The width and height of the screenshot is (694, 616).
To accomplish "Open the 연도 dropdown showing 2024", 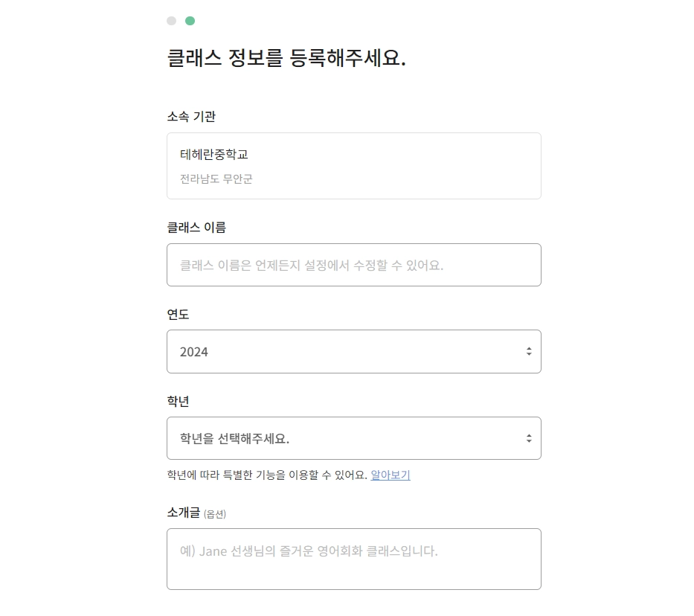I will tap(353, 352).
